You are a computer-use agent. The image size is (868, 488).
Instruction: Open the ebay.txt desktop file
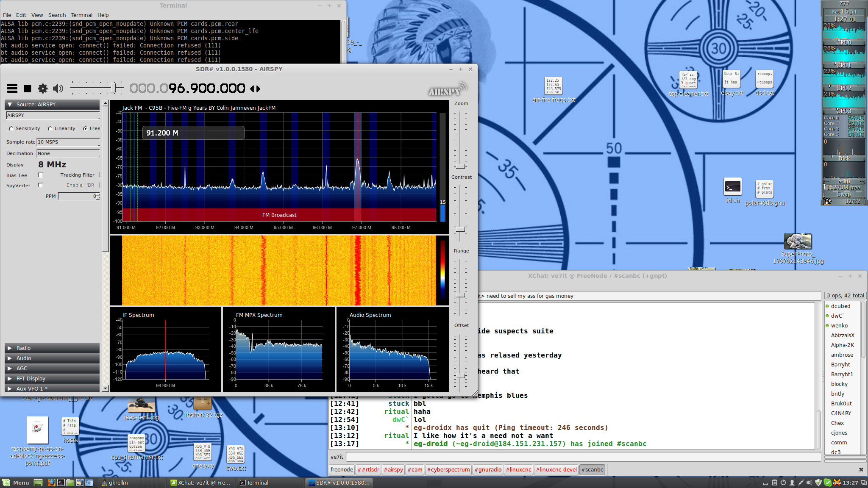click(732, 83)
